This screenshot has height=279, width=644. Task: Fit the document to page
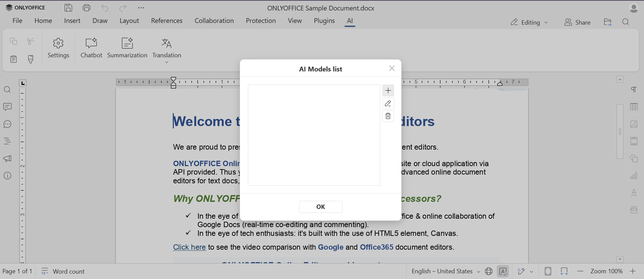pyautogui.click(x=548, y=271)
